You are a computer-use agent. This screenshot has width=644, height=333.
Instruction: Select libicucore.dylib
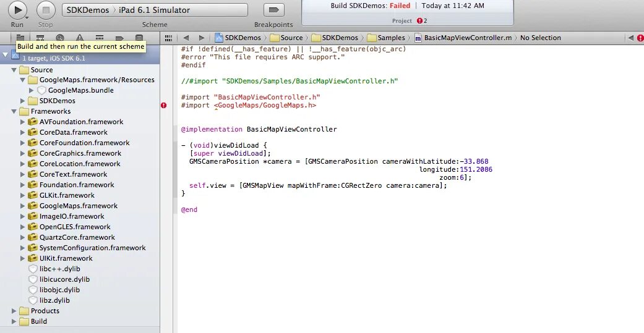click(64, 279)
